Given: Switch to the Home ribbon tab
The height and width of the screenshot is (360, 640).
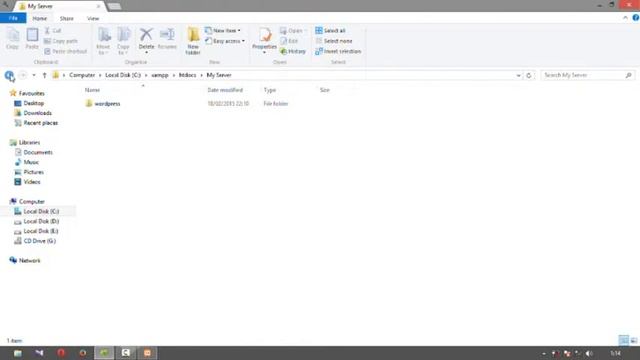Looking at the screenshot, I should 40,18.
